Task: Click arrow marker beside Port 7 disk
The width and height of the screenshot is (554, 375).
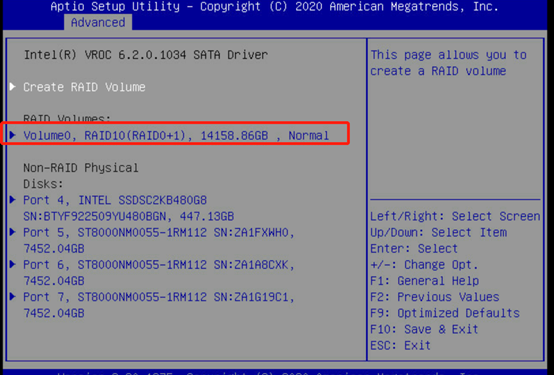Action: (13, 297)
